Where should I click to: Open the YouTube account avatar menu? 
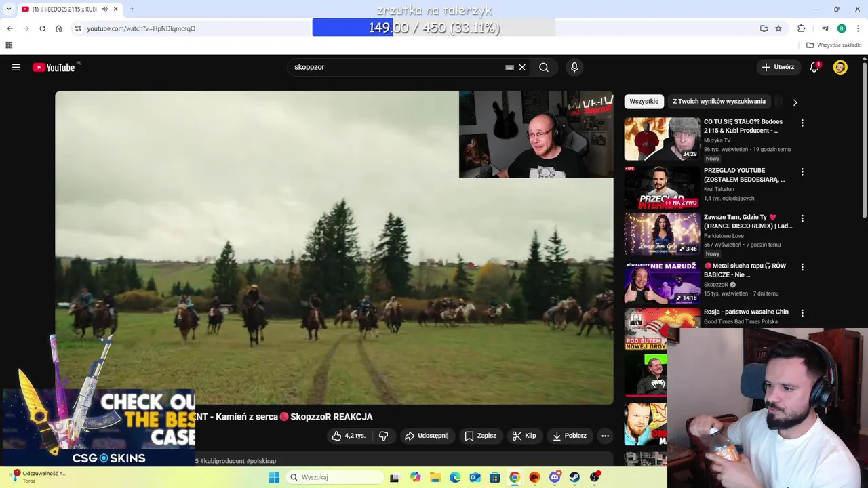tap(840, 67)
